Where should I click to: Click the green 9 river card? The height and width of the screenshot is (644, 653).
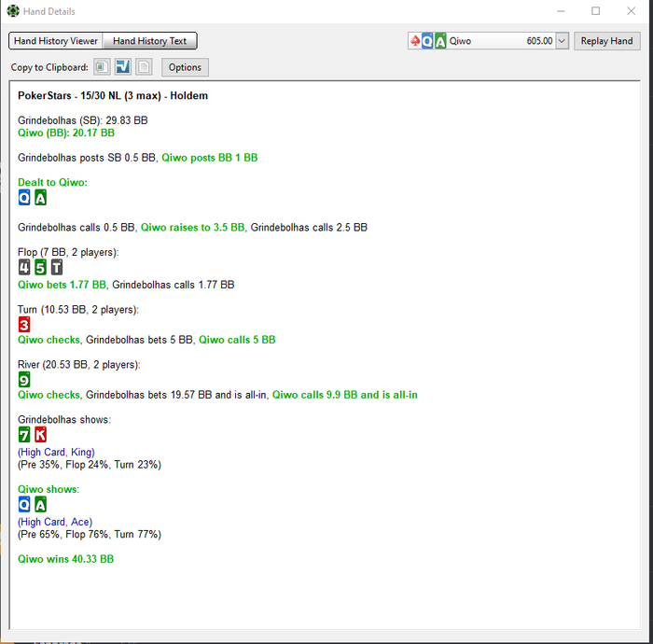click(x=24, y=380)
